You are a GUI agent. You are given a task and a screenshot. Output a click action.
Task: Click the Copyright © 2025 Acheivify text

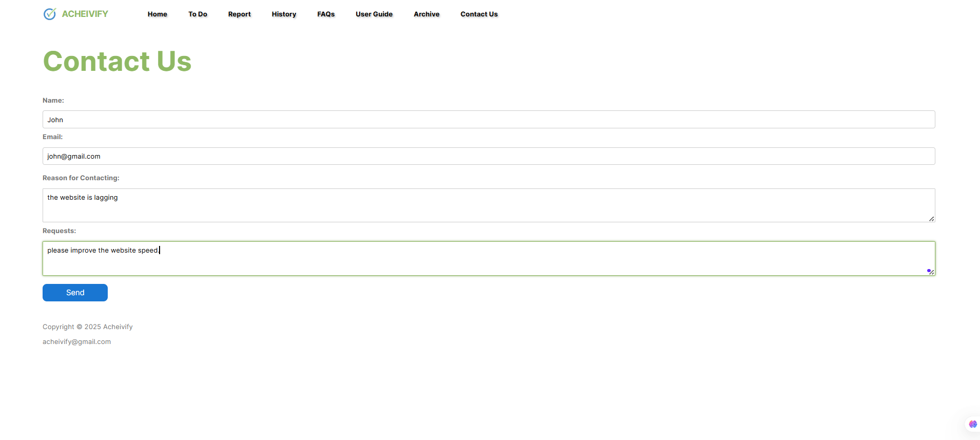click(88, 327)
